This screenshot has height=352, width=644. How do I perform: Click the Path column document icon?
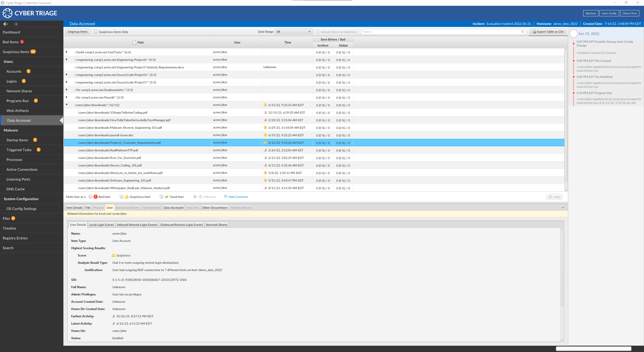tap(135, 42)
